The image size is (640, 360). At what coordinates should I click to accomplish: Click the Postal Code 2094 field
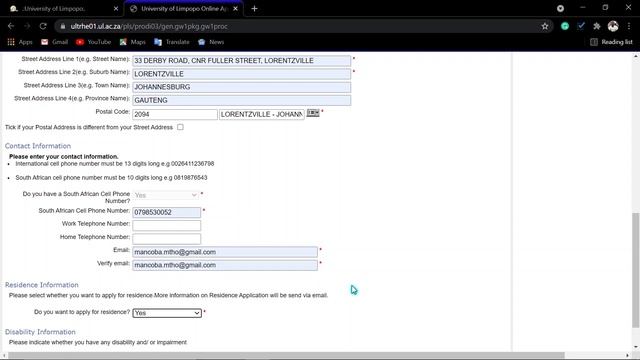tap(175, 115)
